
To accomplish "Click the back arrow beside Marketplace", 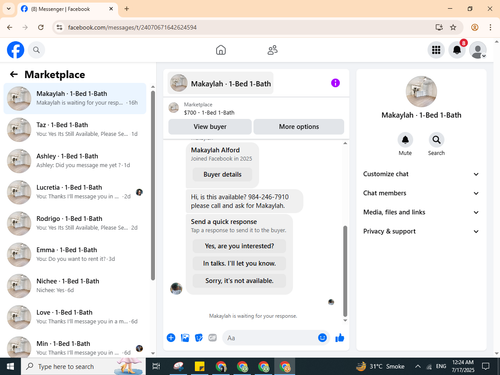I will click(x=14, y=74).
